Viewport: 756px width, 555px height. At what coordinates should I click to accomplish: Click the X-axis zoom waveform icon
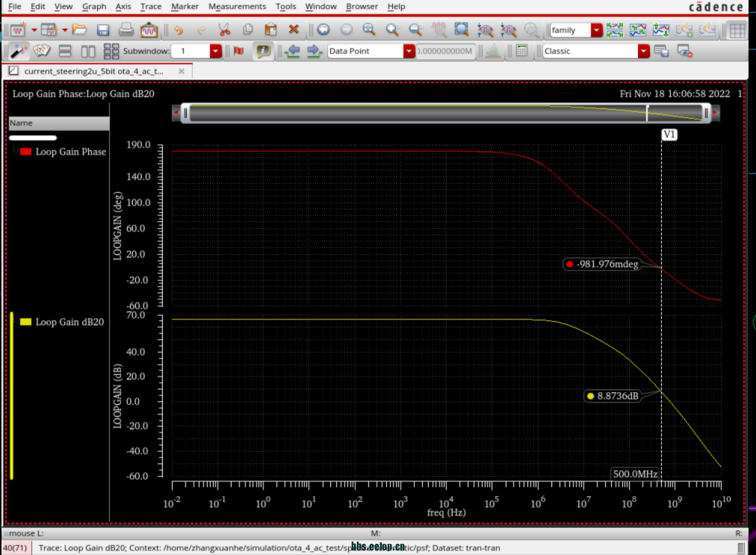click(x=485, y=30)
